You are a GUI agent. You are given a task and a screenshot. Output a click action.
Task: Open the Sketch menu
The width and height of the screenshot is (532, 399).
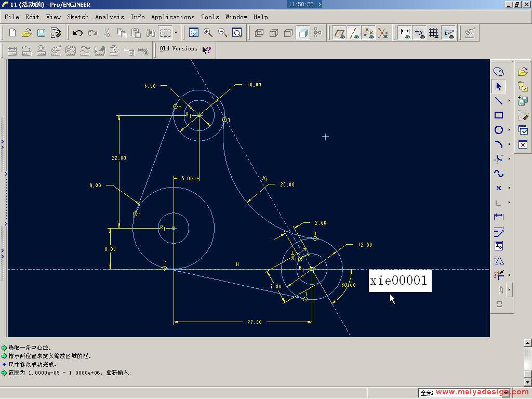(78, 17)
